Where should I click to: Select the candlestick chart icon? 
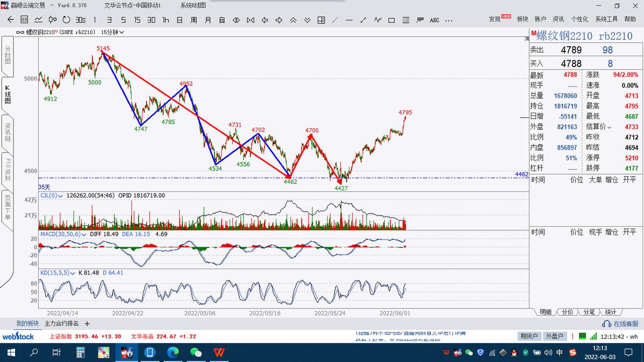[53, 20]
